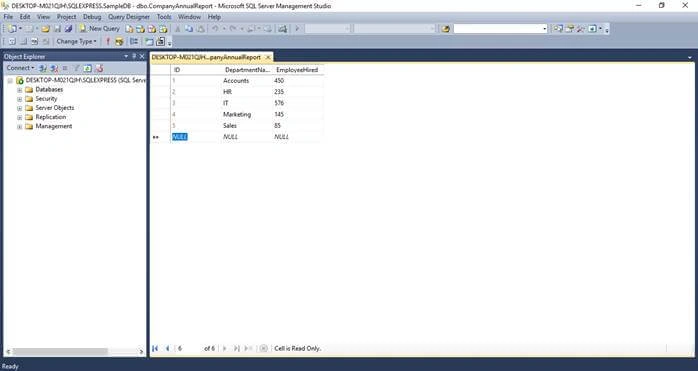Close the Object Explorer panel
Viewport: 698px width, 371px height.
pyautogui.click(x=142, y=56)
